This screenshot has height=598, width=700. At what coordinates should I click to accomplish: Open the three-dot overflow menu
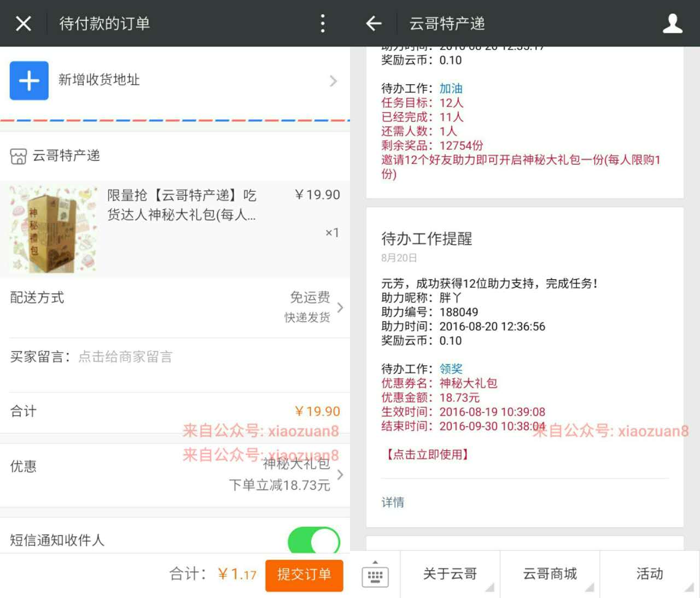[x=323, y=24]
